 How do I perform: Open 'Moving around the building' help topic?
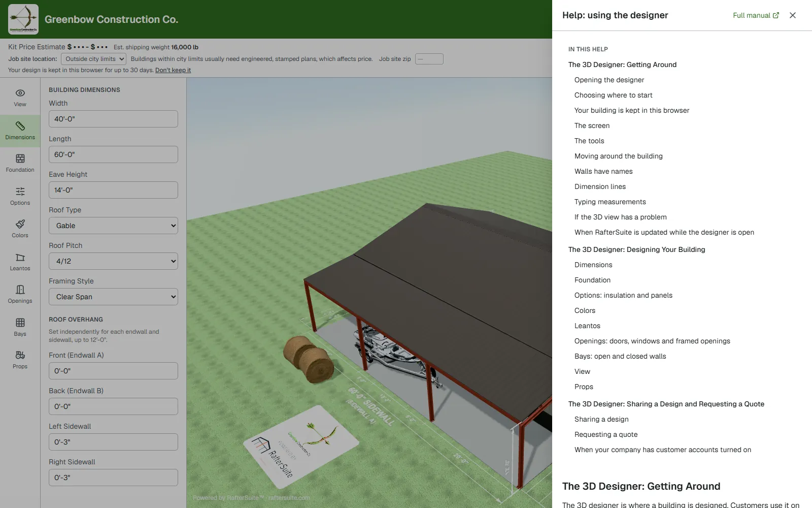coord(618,156)
